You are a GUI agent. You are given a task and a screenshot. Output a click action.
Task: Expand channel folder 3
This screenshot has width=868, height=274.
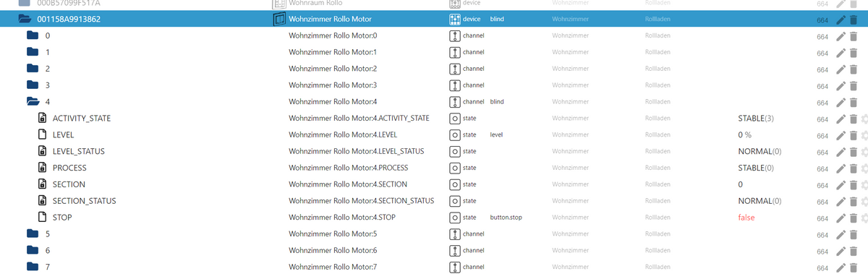32,85
